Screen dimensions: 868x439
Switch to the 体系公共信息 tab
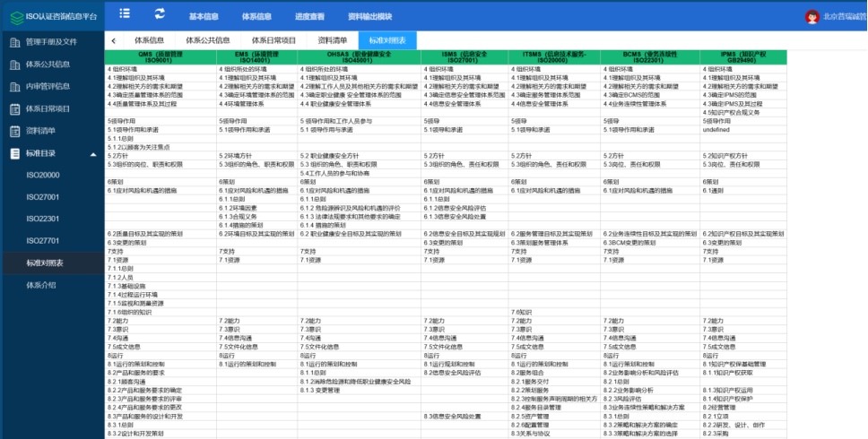pyautogui.click(x=208, y=40)
